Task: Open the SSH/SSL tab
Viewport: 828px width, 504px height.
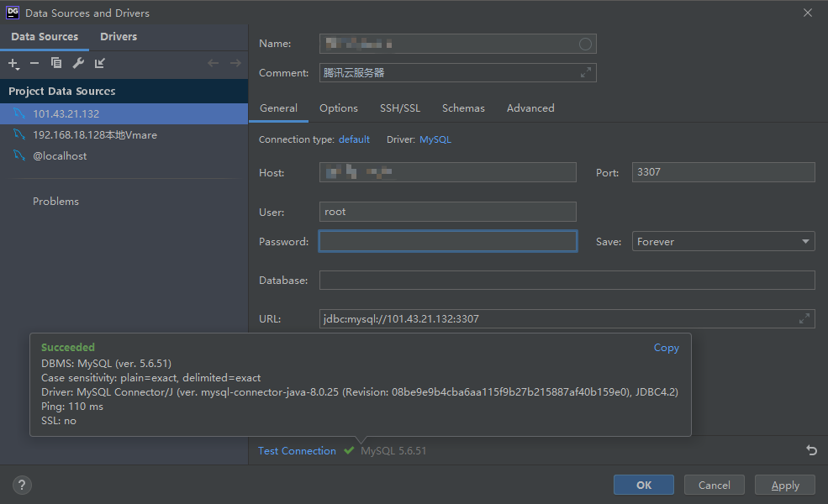Action: [400, 108]
